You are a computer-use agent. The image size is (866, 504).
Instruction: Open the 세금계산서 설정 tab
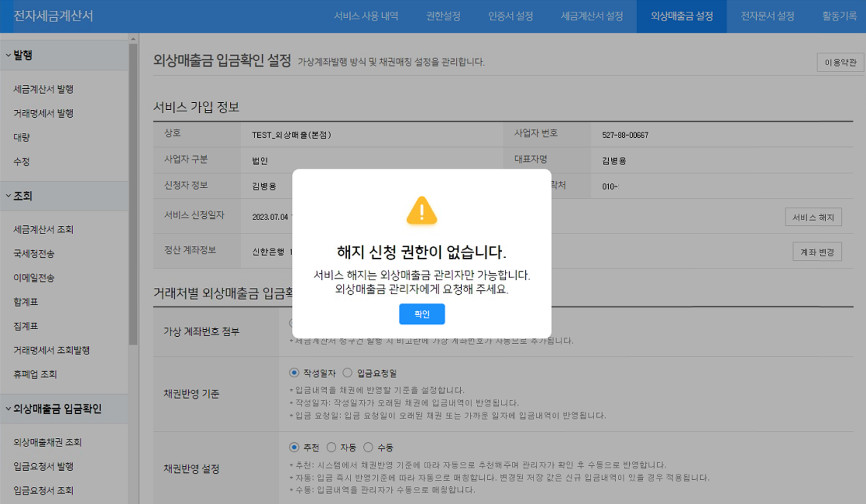tap(592, 16)
